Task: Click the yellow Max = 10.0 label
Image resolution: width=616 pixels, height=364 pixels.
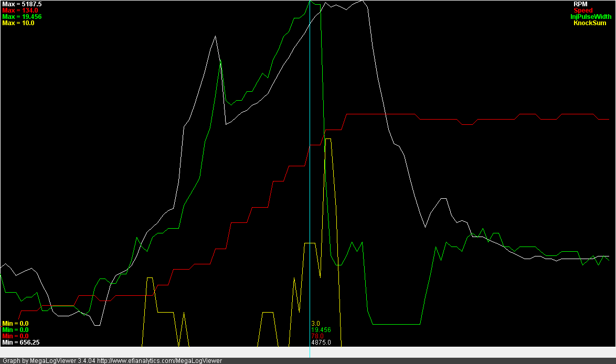Action: pos(18,23)
